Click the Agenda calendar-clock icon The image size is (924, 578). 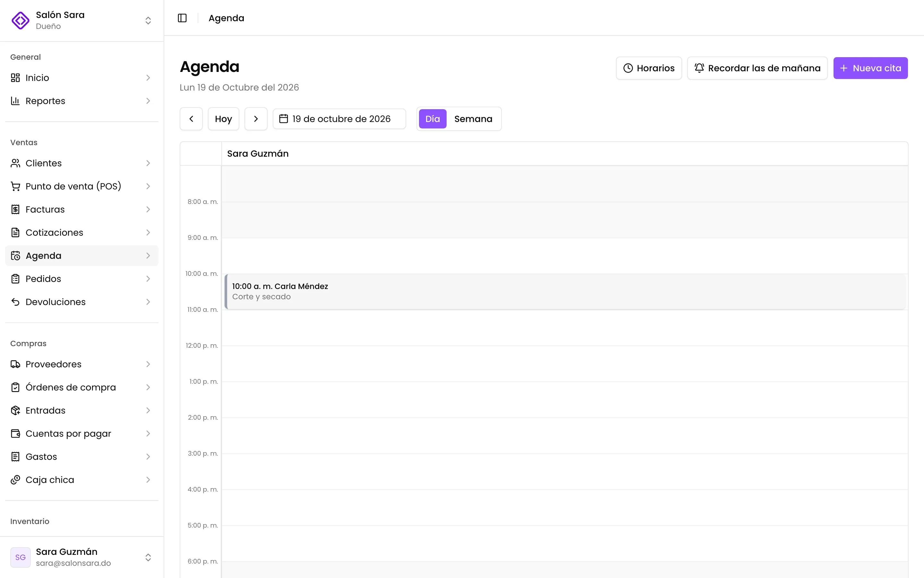tap(15, 256)
